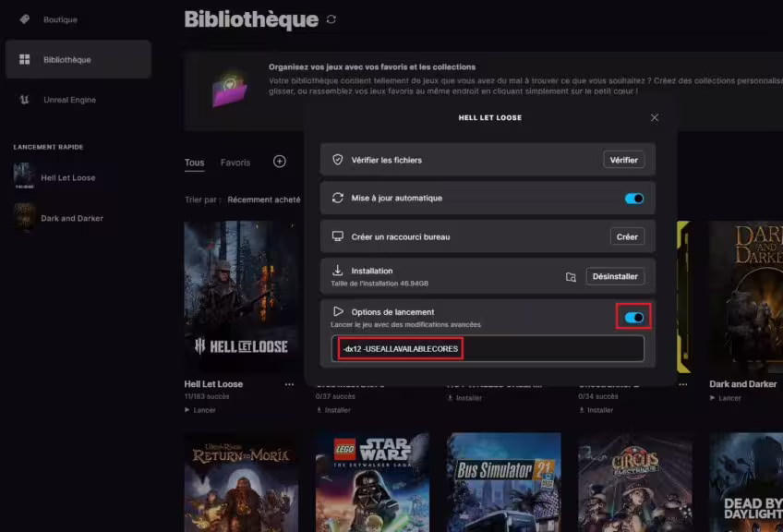Click Dark and Darker library title
Screen dimensions: 783x532
742,384
